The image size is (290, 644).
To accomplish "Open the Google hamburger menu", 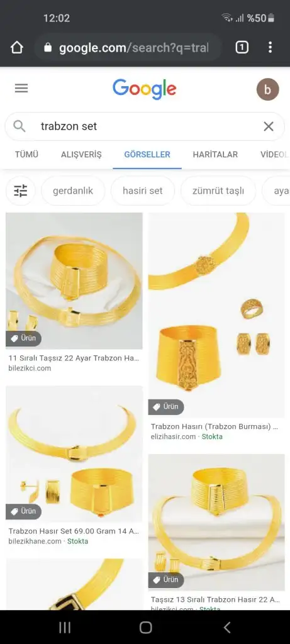I will tap(21, 88).
